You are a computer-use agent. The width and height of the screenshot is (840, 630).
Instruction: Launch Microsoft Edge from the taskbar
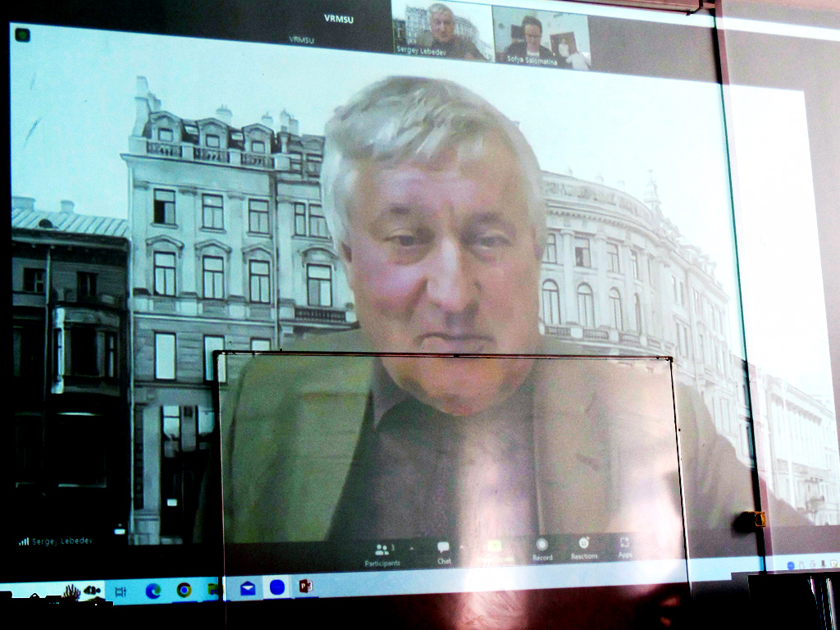153,591
